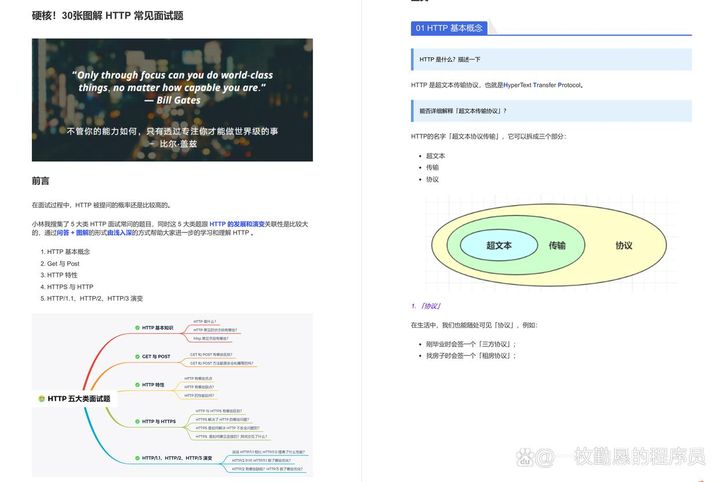The height and width of the screenshot is (482, 720).
Task: Click the '前言' heading
Action: tap(40, 181)
